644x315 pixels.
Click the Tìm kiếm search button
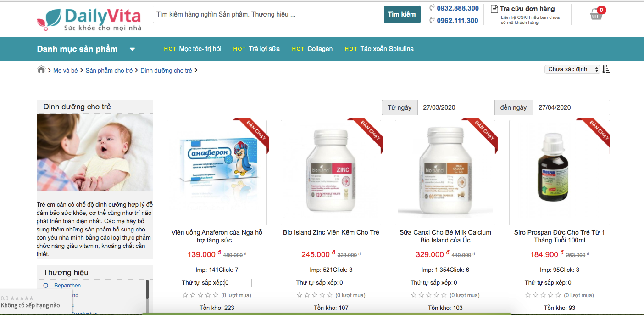402,14
